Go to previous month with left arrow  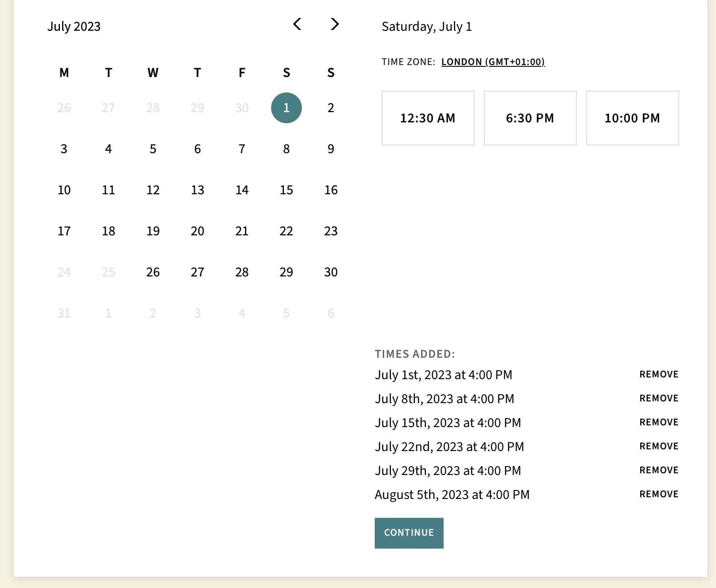pos(297,24)
